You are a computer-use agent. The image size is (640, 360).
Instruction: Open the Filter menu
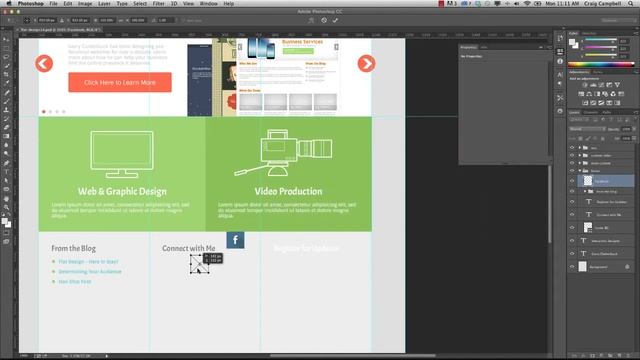158,3
